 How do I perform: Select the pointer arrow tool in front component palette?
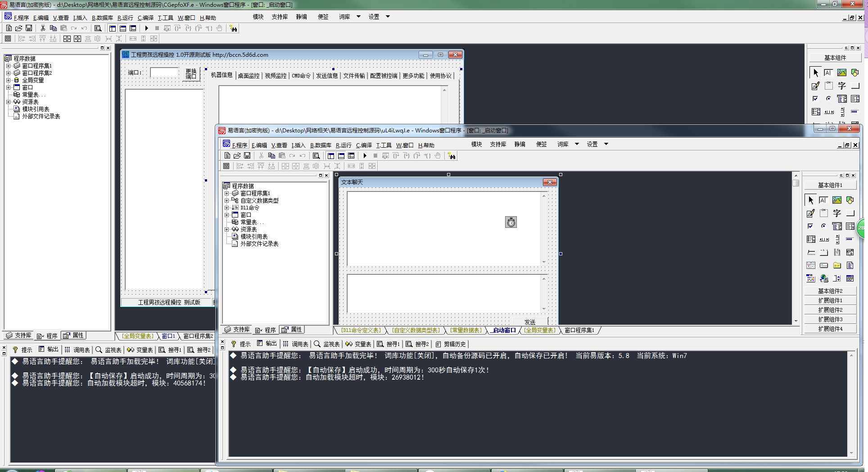[x=810, y=200]
